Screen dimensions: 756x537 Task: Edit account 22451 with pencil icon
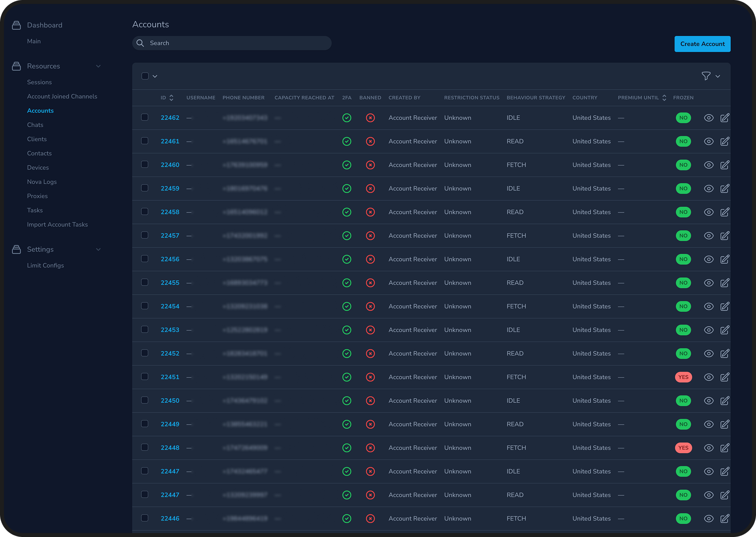click(725, 377)
